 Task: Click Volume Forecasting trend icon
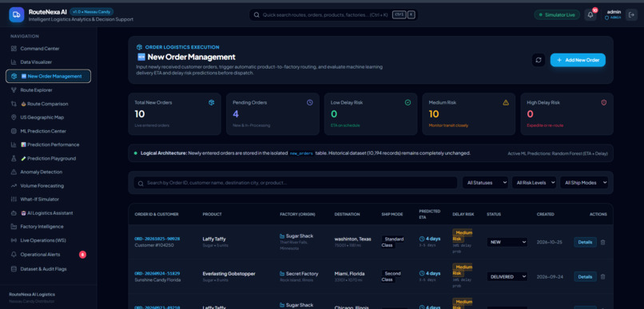(x=14, y=185)
